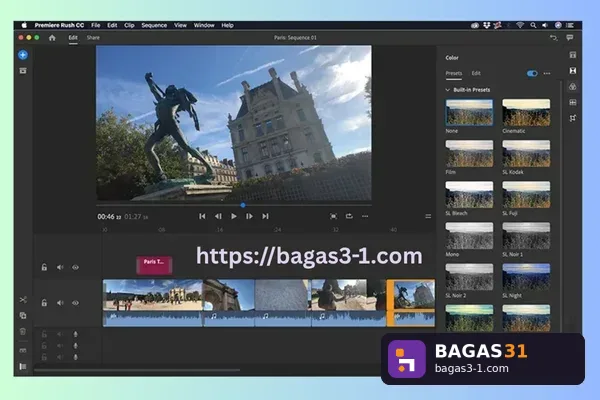Toggle fullscreen preview icon

click(333, 216)
